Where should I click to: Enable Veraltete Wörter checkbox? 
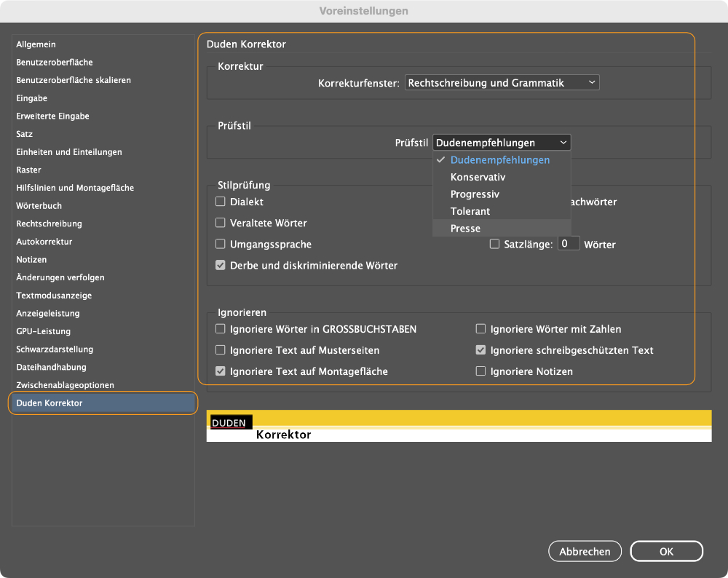221,223
